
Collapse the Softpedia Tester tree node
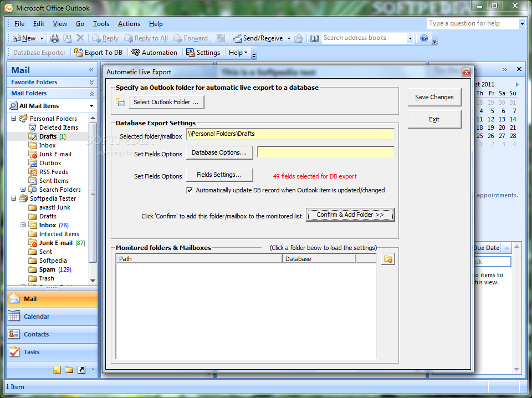pos(13,198)
